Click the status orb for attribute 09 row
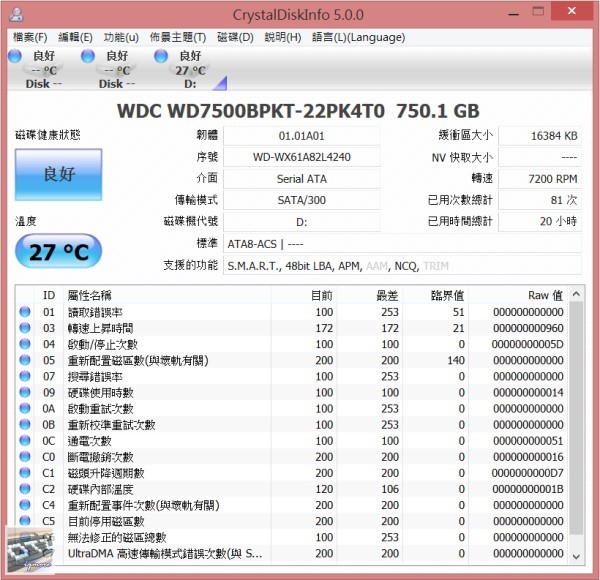 click(25, 392)
